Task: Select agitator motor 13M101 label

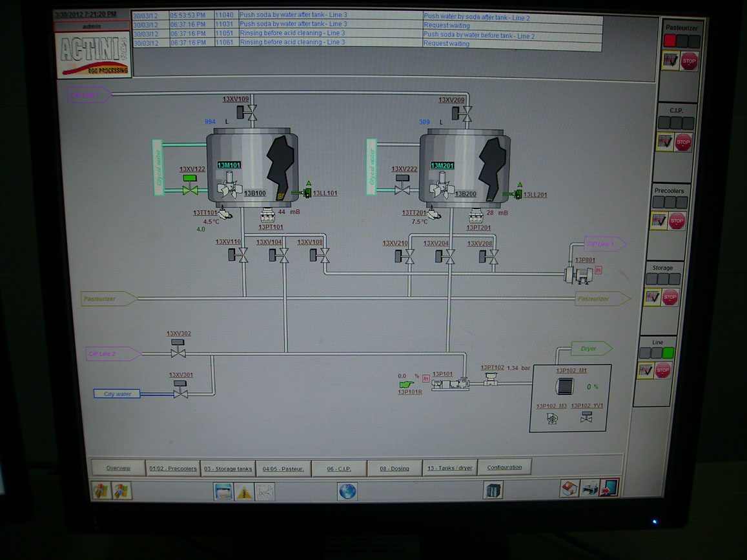Action: point(229,166)
